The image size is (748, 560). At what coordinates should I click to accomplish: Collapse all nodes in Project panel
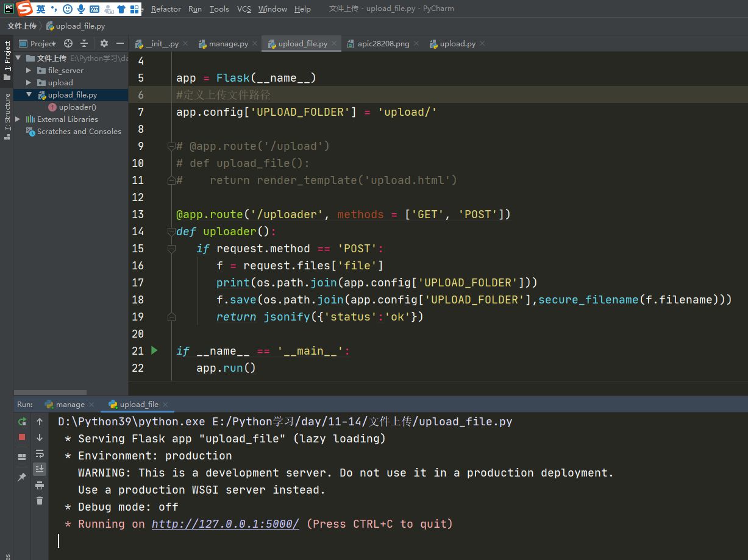84,43
